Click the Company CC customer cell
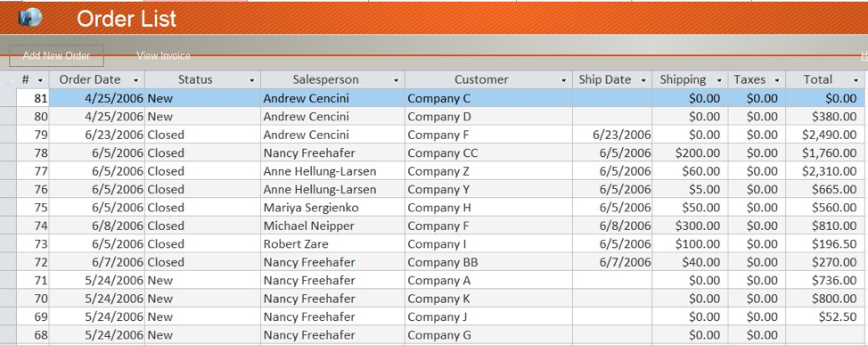Image resolution: width=868 pixels, height=345 pixels. pos(488,152)
